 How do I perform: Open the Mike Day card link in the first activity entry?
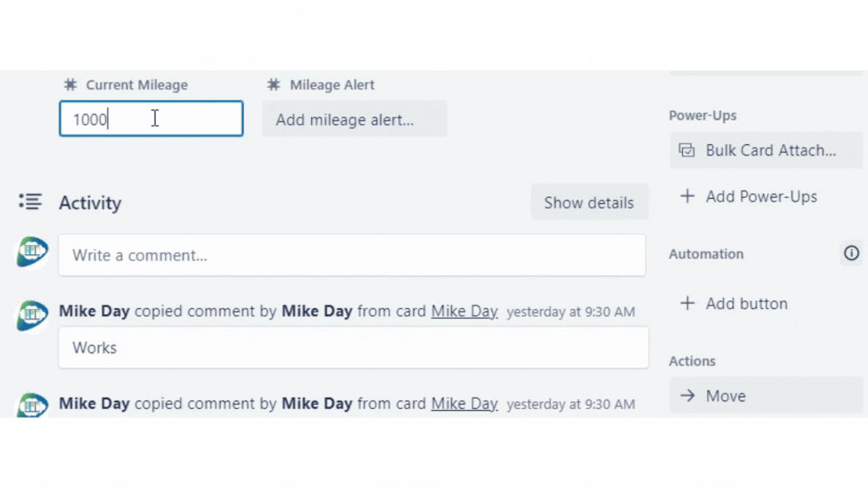click(x=465, y=311)
